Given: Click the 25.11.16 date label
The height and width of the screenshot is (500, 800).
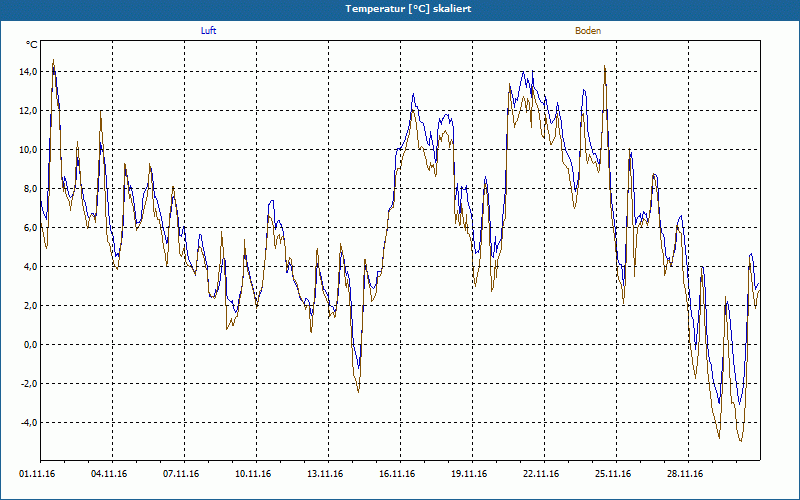Looking at the screenshot, I should [x=613, y=474].
